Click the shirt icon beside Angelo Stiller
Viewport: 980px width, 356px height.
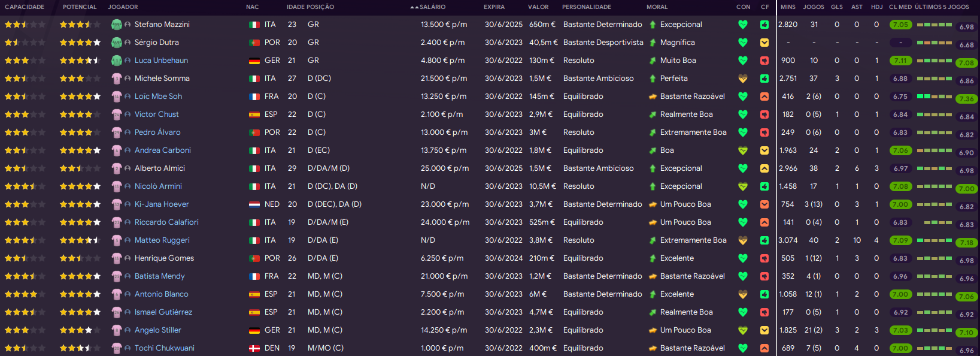[x=117, y=330]
